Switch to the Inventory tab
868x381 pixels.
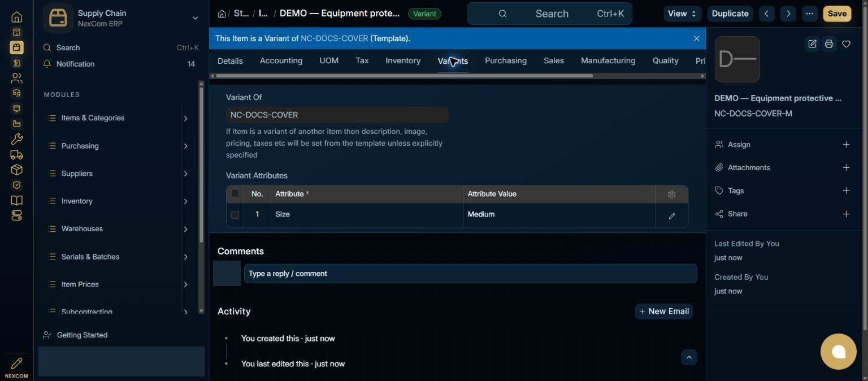[403, 60]
